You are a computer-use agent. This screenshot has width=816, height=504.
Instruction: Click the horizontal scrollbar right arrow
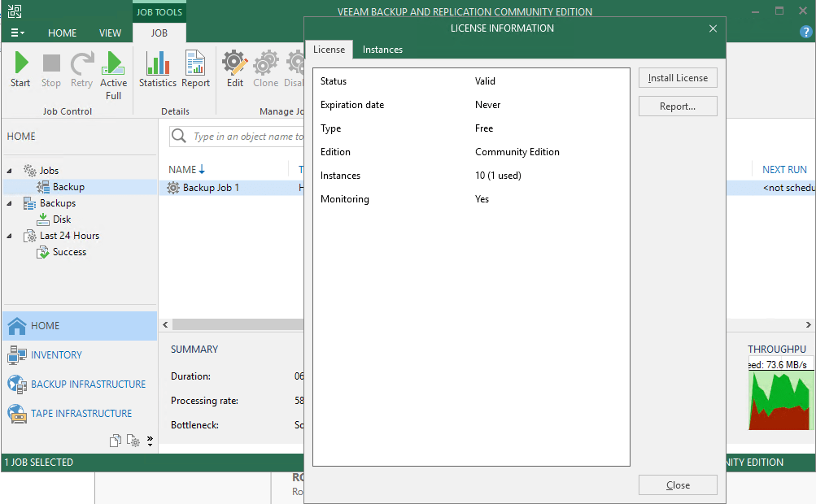[x=808, y=324]
